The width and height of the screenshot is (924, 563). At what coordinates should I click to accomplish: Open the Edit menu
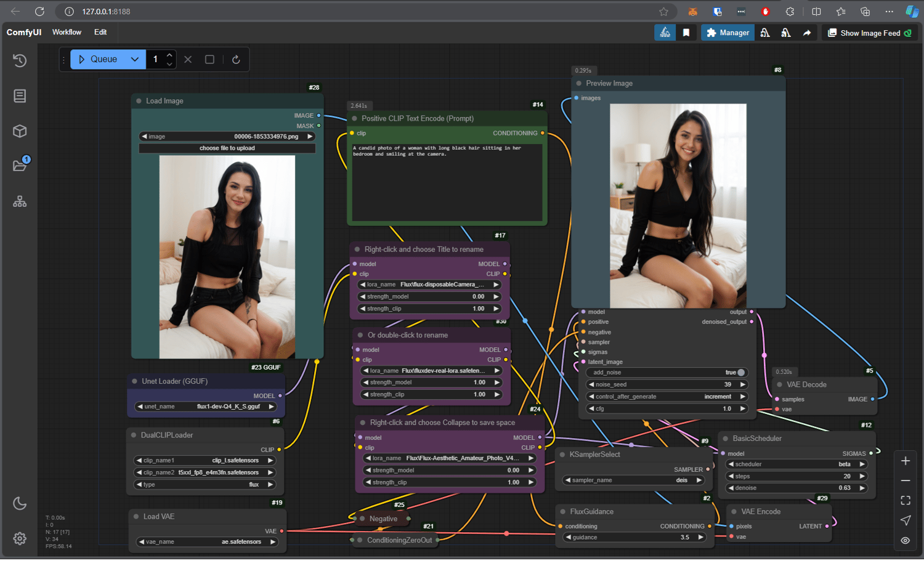coord(100,32)
